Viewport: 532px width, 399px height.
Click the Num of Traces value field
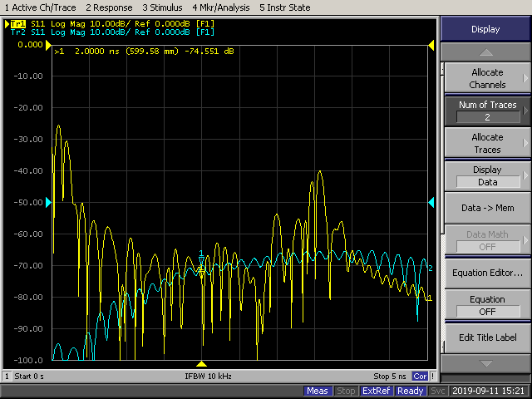[486, 117]
